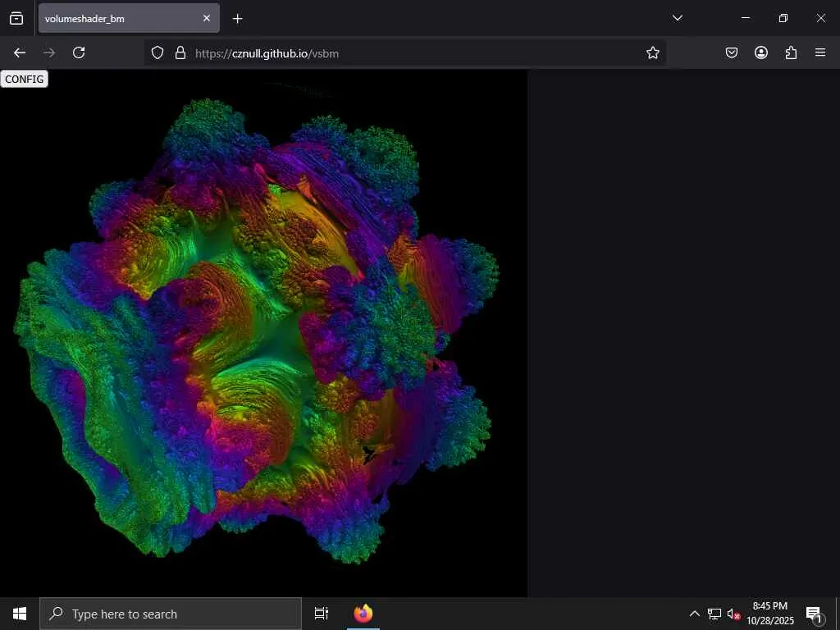Screen dimensions: 840x630
Task: Open Firefox View recent browsing icon
Action: [16, 19]
